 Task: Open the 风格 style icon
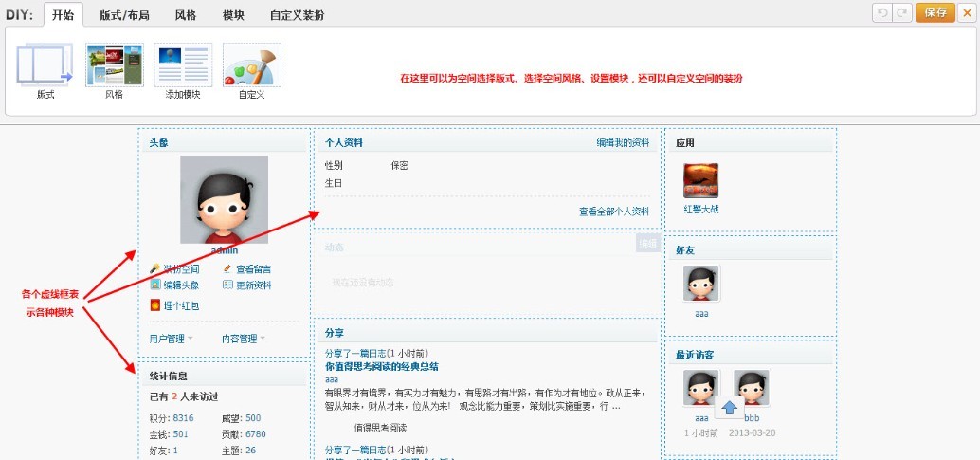114,65
